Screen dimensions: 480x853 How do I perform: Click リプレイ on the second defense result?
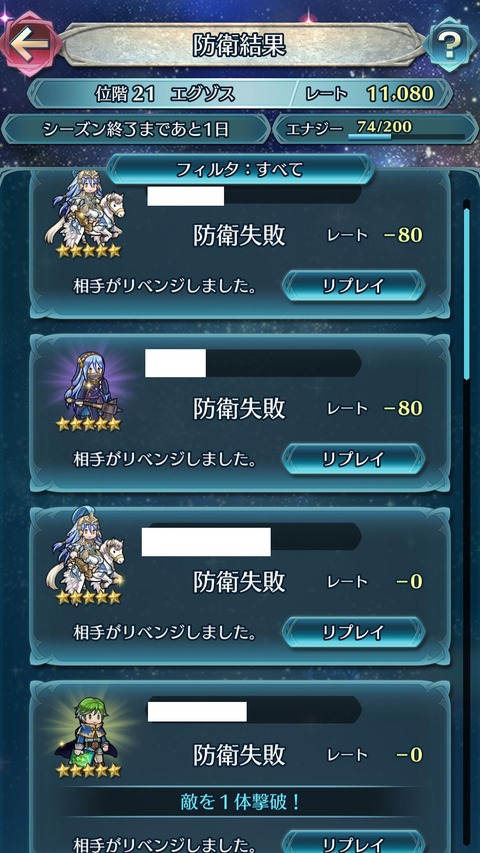(353, 459)
